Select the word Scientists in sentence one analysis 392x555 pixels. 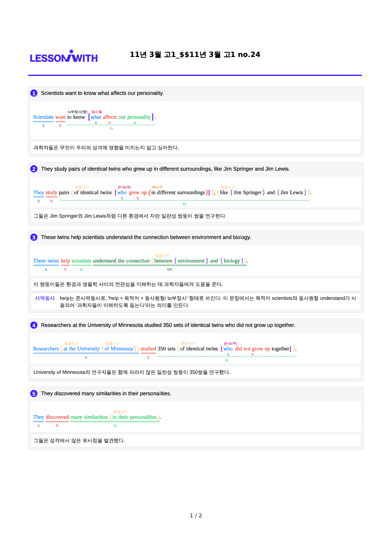pos(43,117)
